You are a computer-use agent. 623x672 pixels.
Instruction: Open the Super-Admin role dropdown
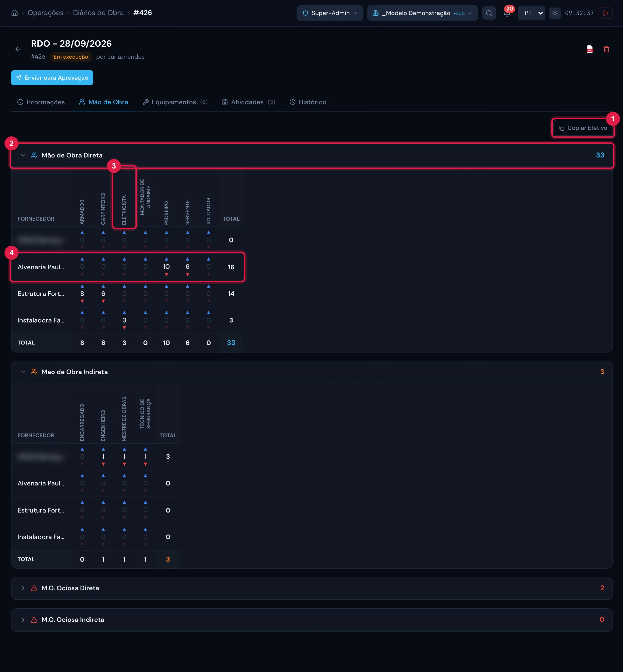pyautogui.click(x=330, y=13)
